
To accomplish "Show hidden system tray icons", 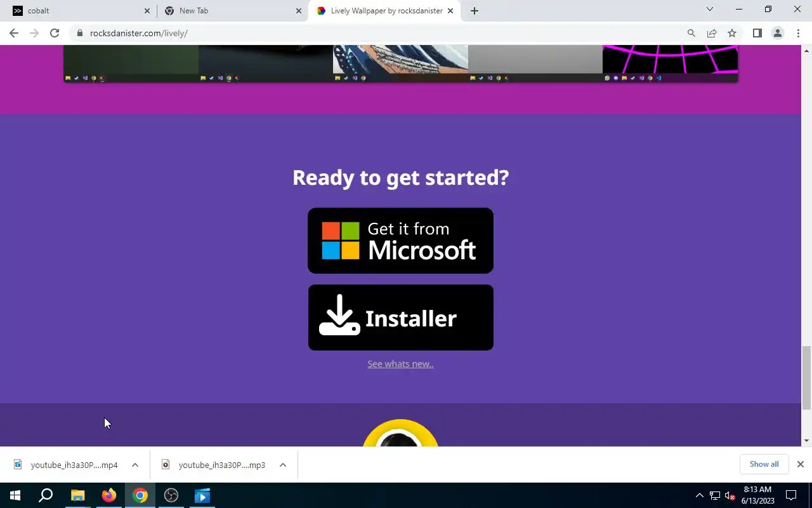I will point(700,495).
